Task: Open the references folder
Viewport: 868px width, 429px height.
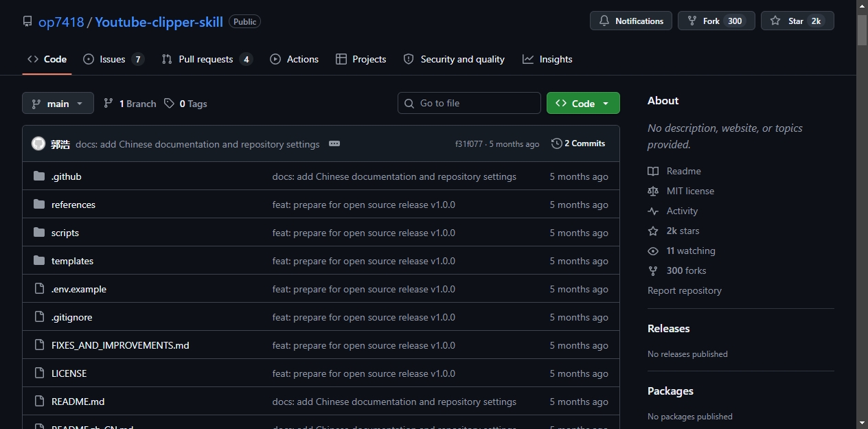Action: pyautogui.click(x=73, y=205)
